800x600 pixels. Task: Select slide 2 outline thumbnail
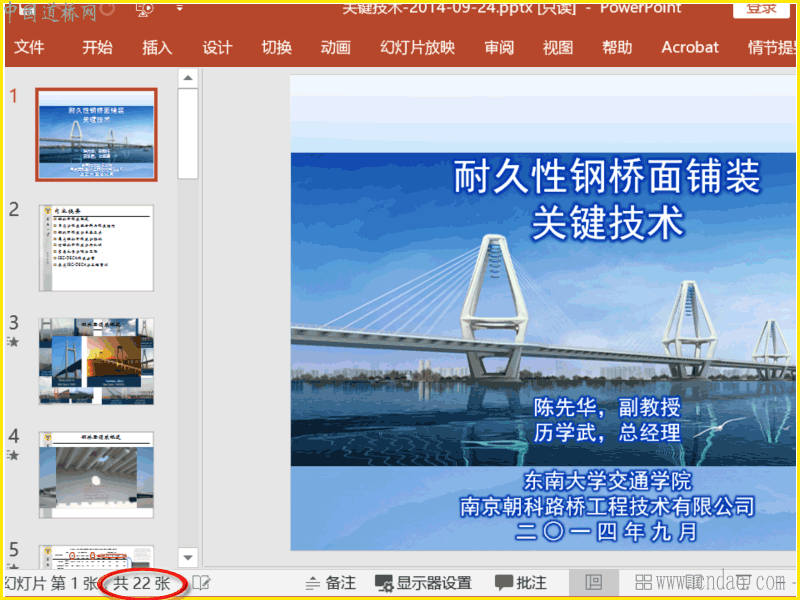click(96, 248)
